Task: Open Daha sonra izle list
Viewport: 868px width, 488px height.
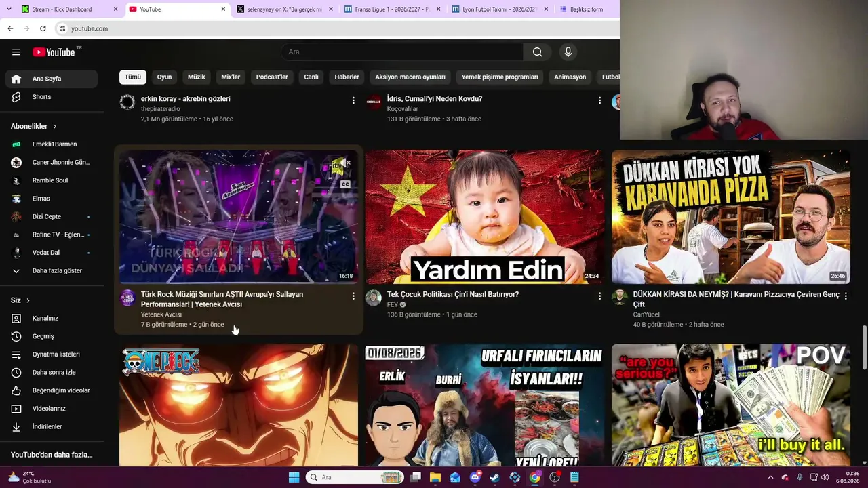Action: [x=52, y=372]
